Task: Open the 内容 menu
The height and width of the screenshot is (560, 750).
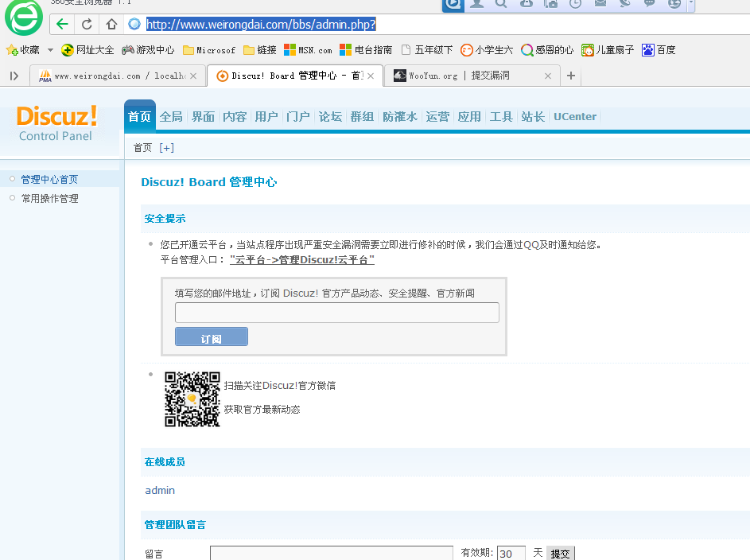Action: (235, 117)
